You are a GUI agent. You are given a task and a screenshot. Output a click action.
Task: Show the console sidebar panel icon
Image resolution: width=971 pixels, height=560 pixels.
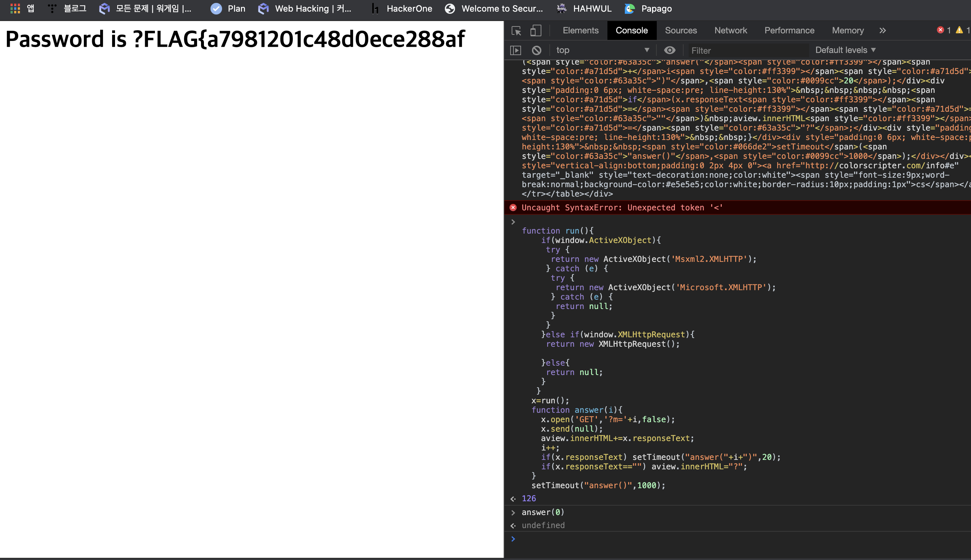(516, 50)
